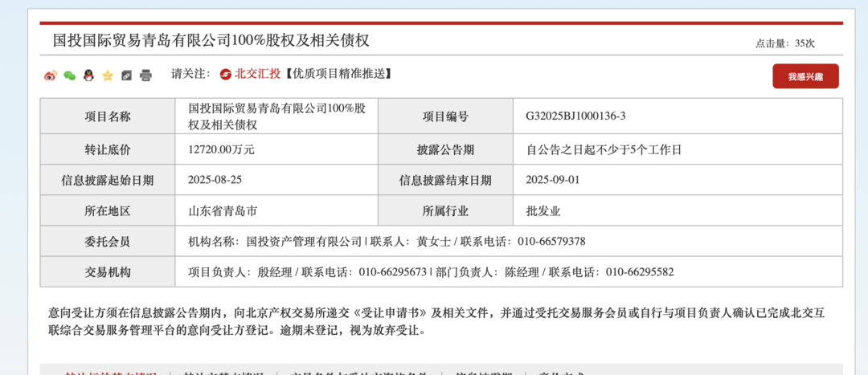Click the 转让底价 header cell
Image resolution: width=868 pixels, height=375 pixels.
(x=108, y=150)
